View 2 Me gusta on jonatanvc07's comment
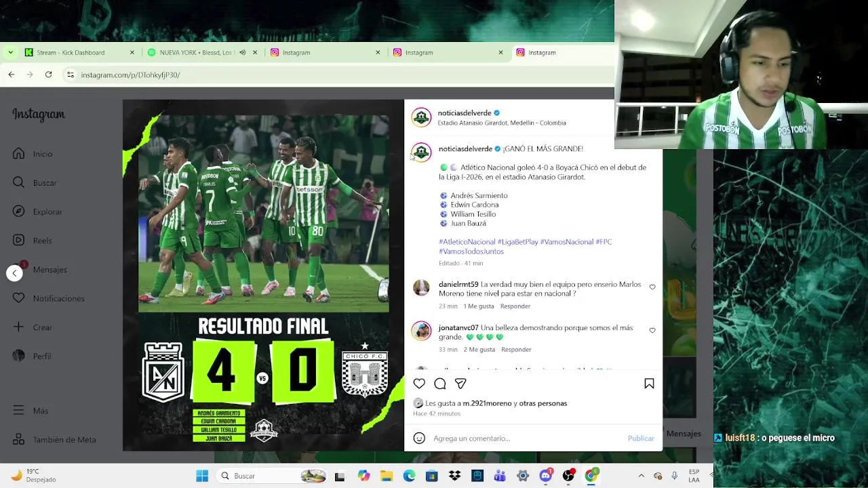Screen dimensions: 868x488 [x=479, y=350]
